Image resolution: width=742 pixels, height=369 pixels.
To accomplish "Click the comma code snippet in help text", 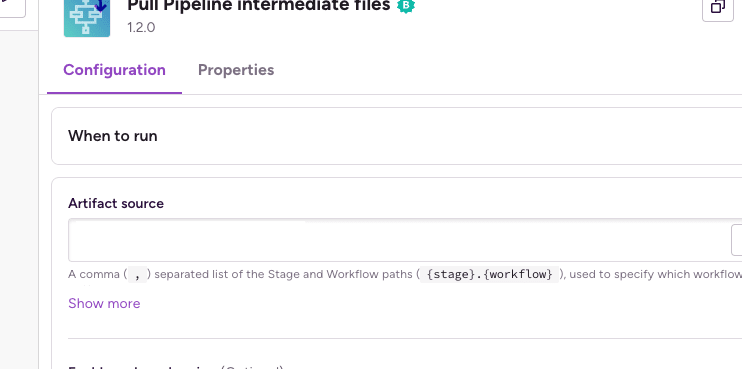I will pos(138,274).
